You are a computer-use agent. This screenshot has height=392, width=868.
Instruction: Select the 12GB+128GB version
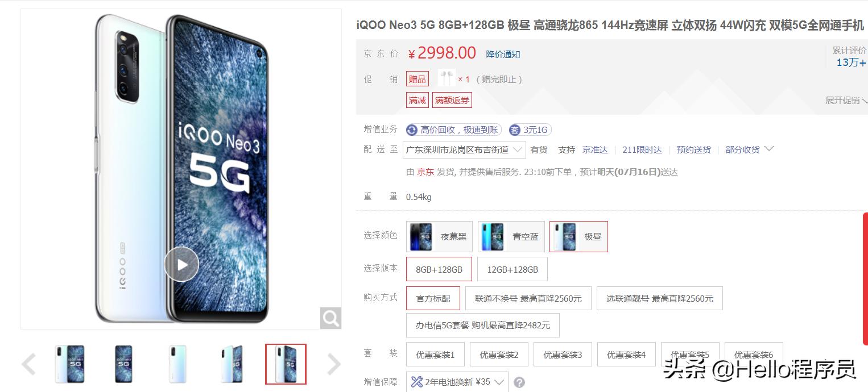click(x=512, y=269)
